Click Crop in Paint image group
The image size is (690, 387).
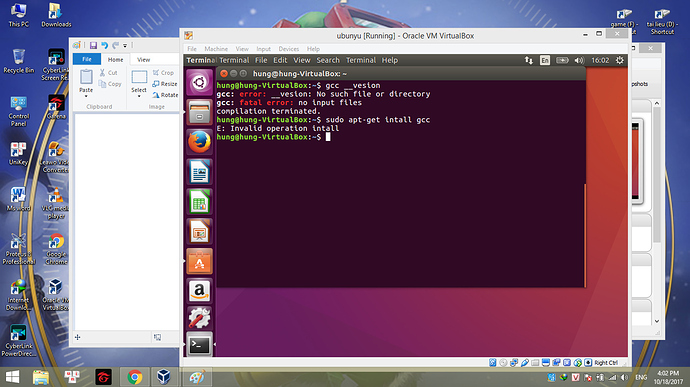click(163, 73)
